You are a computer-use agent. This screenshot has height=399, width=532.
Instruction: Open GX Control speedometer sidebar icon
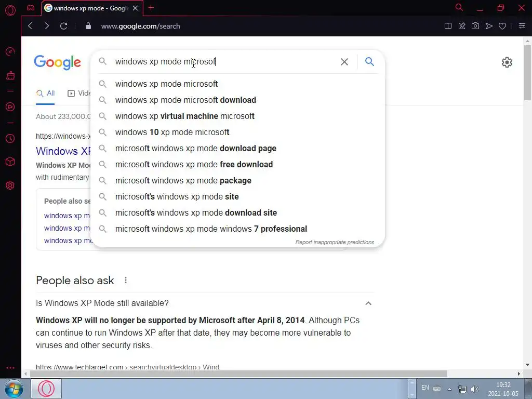10,52
